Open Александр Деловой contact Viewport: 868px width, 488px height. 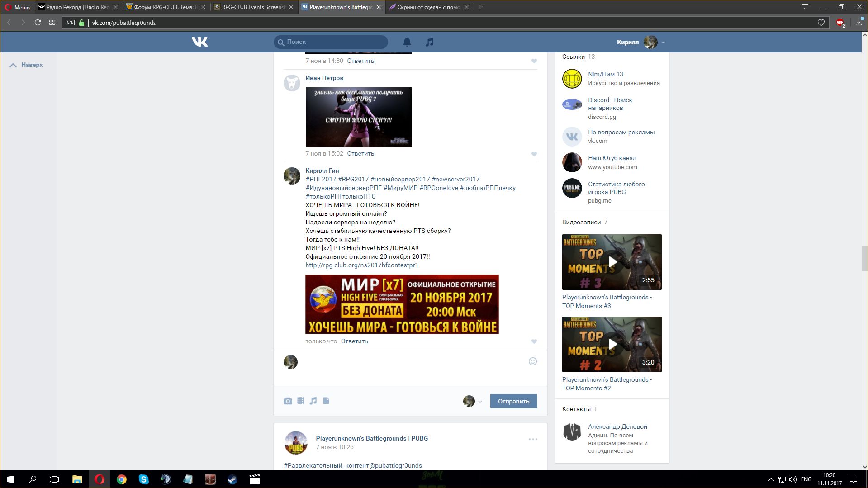pos(617,427)
